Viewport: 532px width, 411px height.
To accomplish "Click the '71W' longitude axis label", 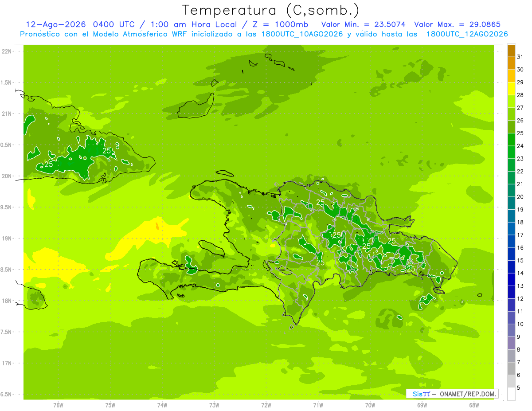I will [318, 405].
